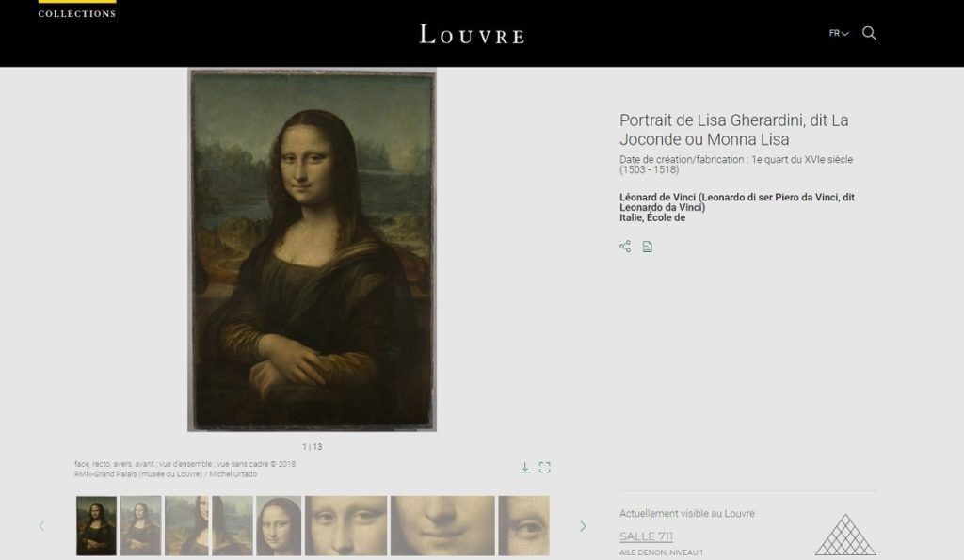Expand the FR language dropdown
Image resolution: width=964 pixels, height=560 pixels.
[x=839, y=33]
